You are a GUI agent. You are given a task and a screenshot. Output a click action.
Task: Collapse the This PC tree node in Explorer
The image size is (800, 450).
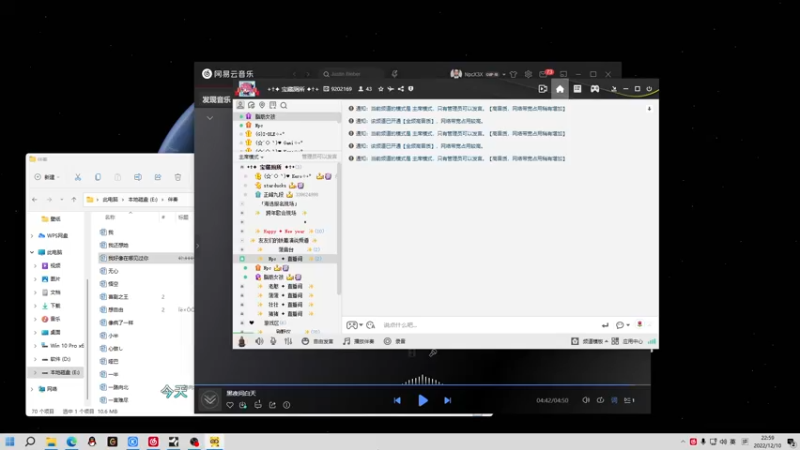(x=32, y=252)
